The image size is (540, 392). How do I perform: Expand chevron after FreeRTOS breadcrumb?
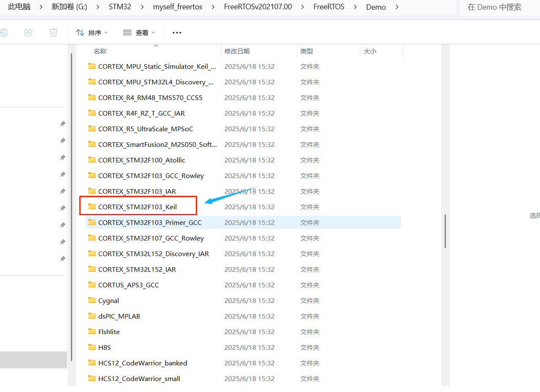pyautogui.click(x=355, y=7)
